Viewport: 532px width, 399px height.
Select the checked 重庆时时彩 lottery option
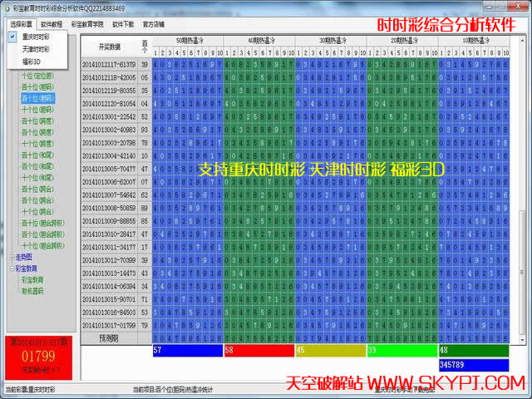click(x=35, y=37)
